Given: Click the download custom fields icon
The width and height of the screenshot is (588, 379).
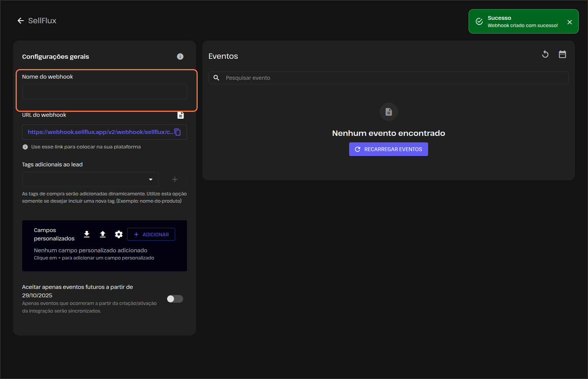Looking at the screenshot, I should coord(87,234).
